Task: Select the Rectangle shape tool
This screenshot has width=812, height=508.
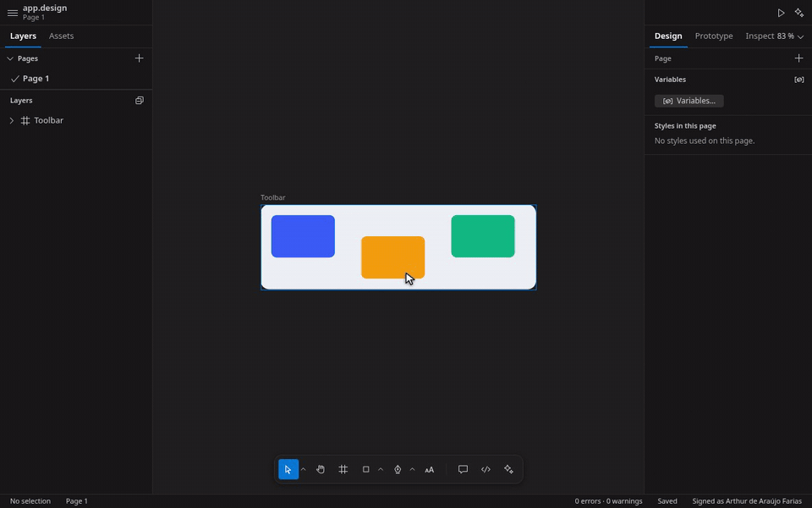Action: pos(365,469)
